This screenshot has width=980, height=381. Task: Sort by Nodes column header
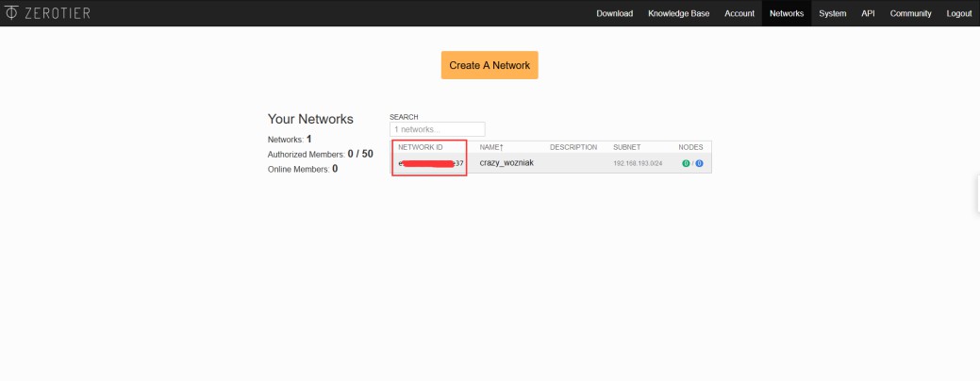[x=690, y=147]
